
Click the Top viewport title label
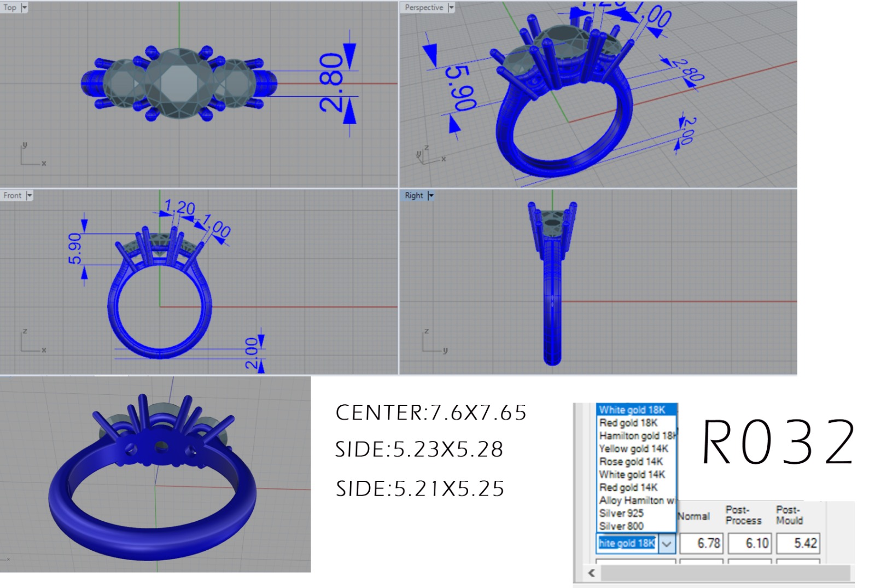[x=10, y=8]
